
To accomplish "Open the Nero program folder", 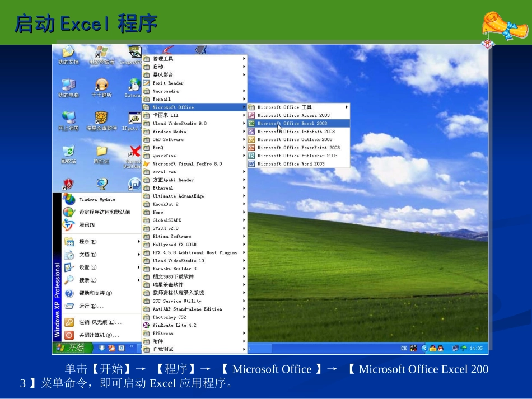I will (194, 212).
